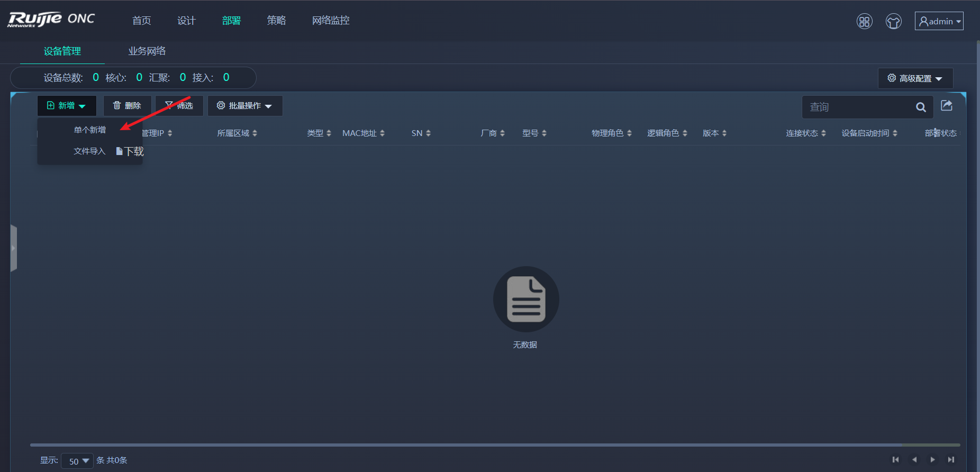Screen dimensions: 980x472
Task: Go to the previous page
Action: click(x=914, y=460)
